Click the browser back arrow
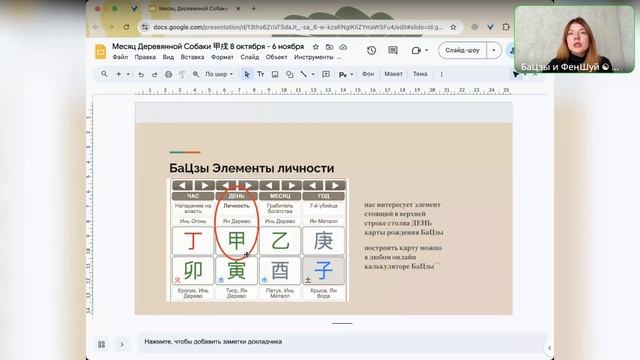Screen dimensions: 640x360 tap(96, 27)
